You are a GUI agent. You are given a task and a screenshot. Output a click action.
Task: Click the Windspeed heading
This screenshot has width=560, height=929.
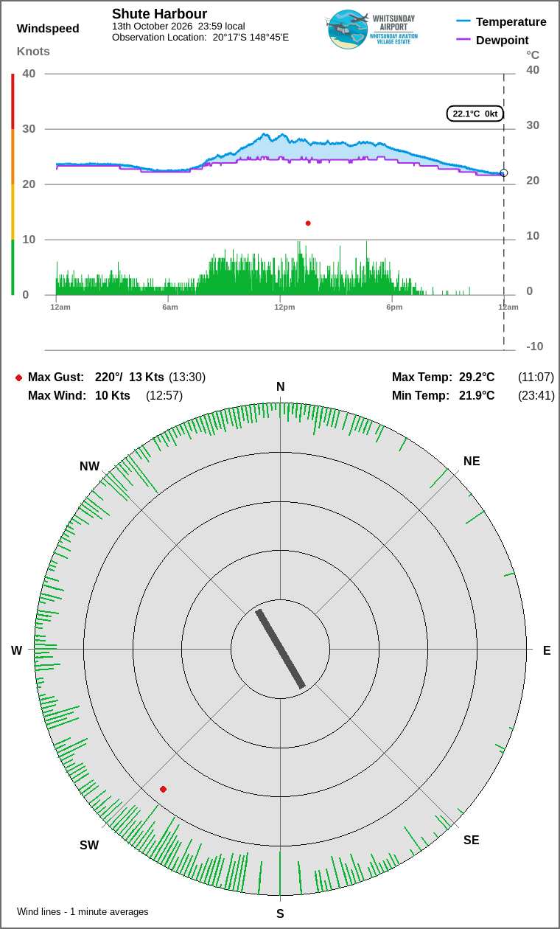point(48,29)
